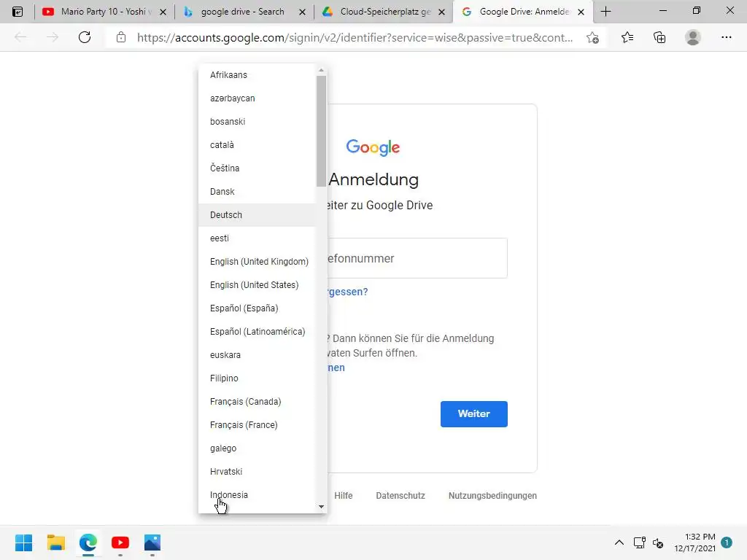This screenshot has width=747, height=560.
Task: Open the Favorites list icon
Action: pyautogui.click(x=627, y=38)
